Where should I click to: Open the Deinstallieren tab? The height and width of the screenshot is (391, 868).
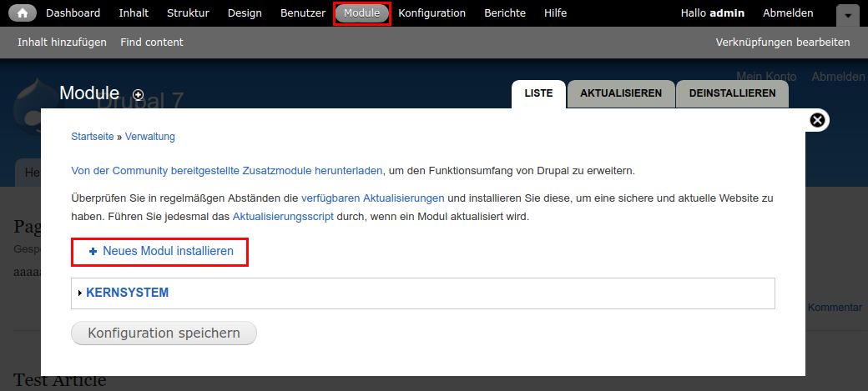coord(732,93)
